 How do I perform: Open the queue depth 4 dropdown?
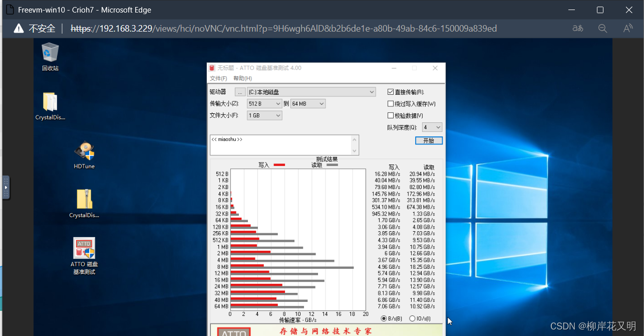tap(432, 127)
